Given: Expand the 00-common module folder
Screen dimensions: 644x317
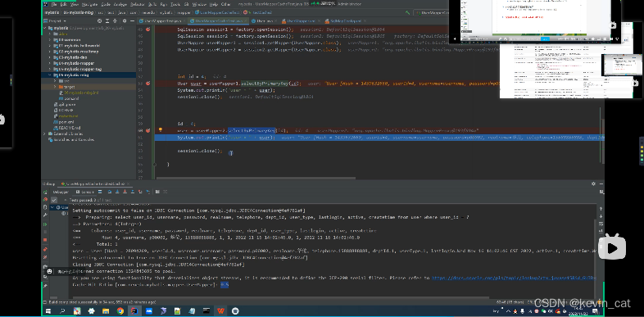Looking at the screenshot, I should click(50, 40).
